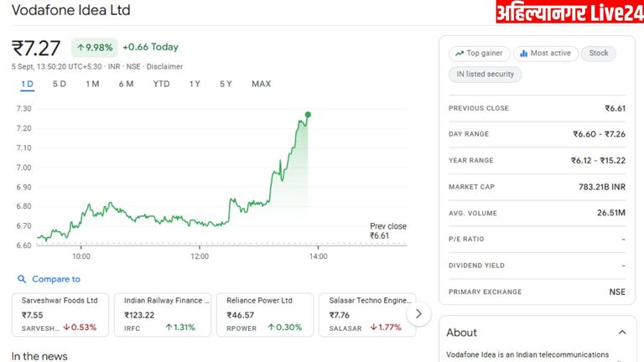
Task: Select the 5D time range tab
Action: 60,84
